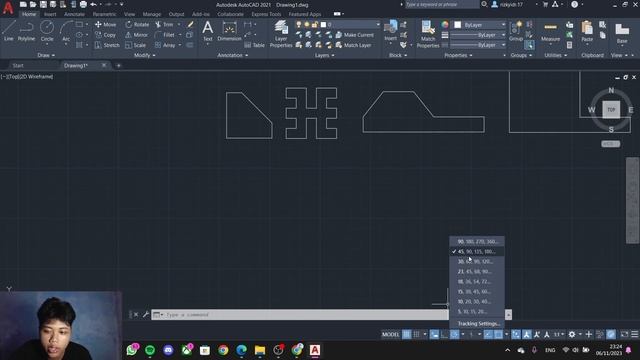Expand the Layers panel
Screen dimensions: 640x360
pyautogui.click(x=324, y=55)
